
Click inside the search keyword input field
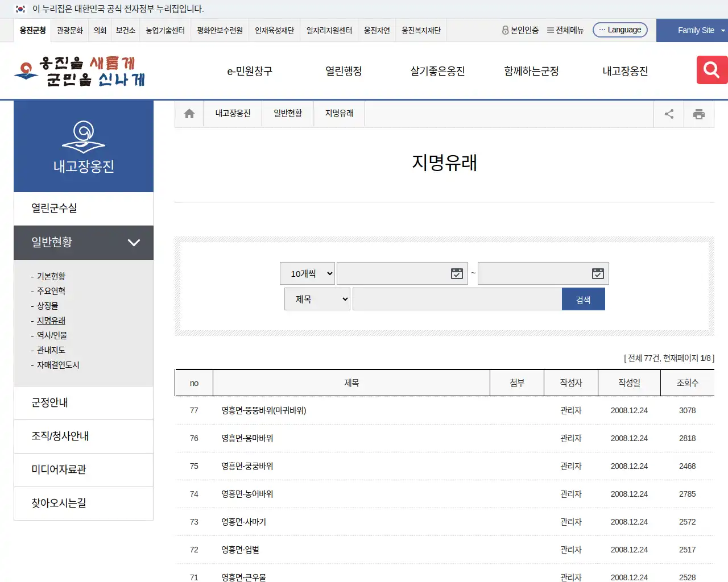tap(457, 299)
